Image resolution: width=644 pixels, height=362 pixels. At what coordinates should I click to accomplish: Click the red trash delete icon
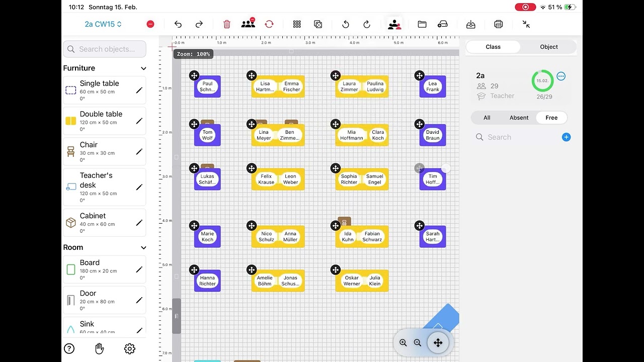click(227, 24)
